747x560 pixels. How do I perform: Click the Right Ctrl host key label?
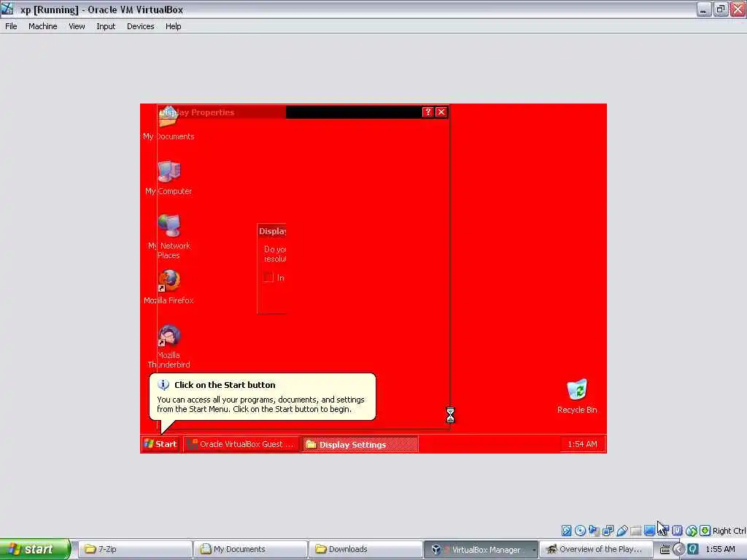(729, 531)
